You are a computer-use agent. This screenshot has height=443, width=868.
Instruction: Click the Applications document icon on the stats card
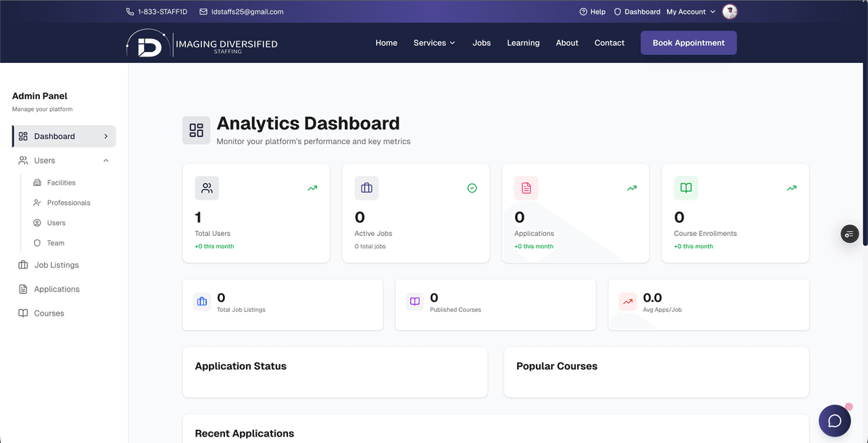point(526,187)
